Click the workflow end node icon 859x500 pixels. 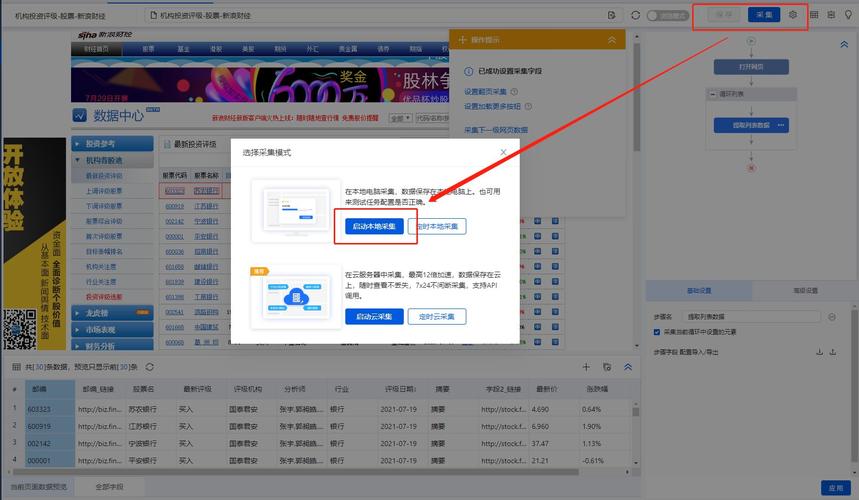(751, 168)
